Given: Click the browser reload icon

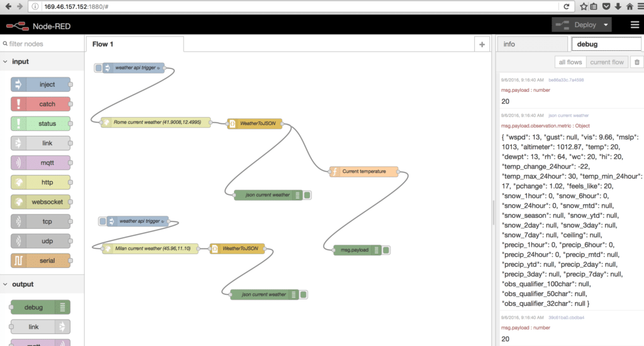Looking at the screenshot, I should click(567, 6).
